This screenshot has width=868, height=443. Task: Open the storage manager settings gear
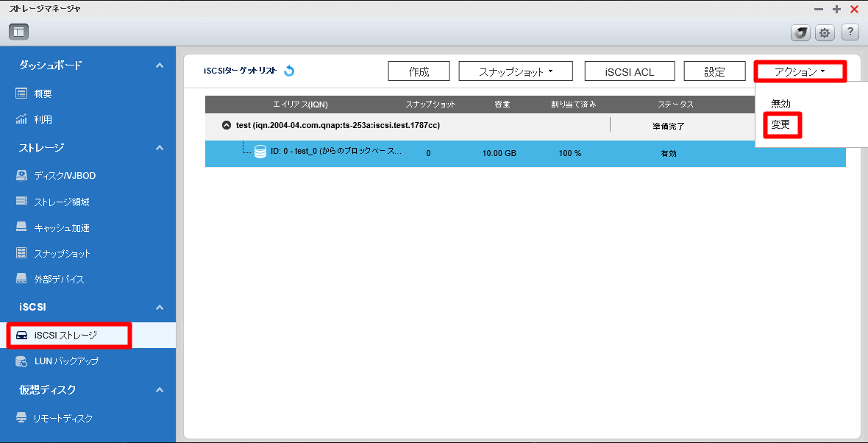click(x=825, y=32)
